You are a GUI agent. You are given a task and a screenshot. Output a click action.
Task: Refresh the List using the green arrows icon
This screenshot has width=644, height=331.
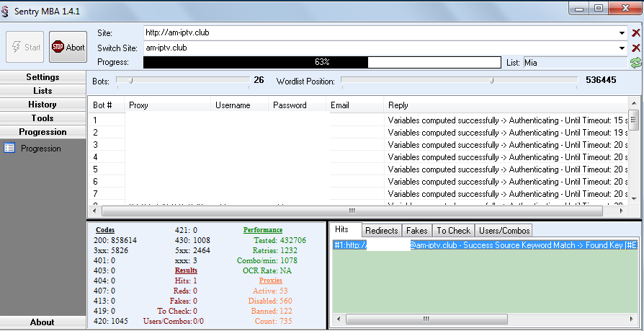tap(636, 63)
